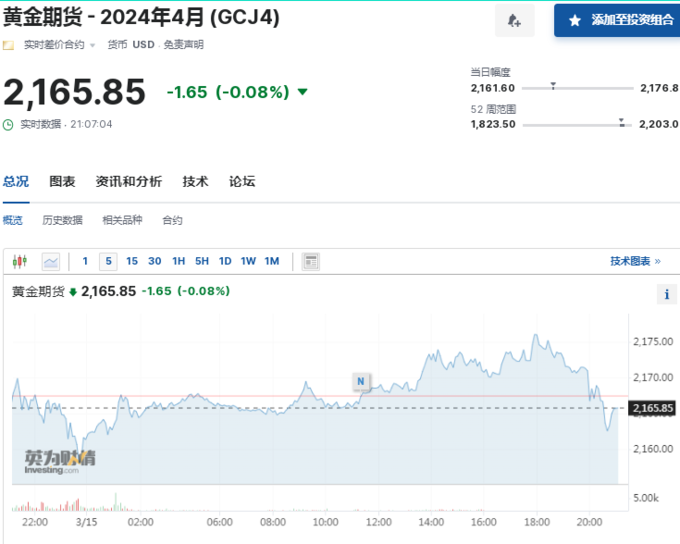Open the 技术 tab
The height and width of the screenshot is (544, 680).
[196, 181]
